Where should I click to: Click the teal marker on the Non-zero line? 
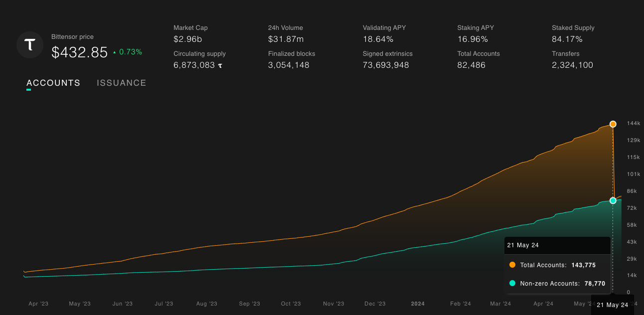click(613, 201)
